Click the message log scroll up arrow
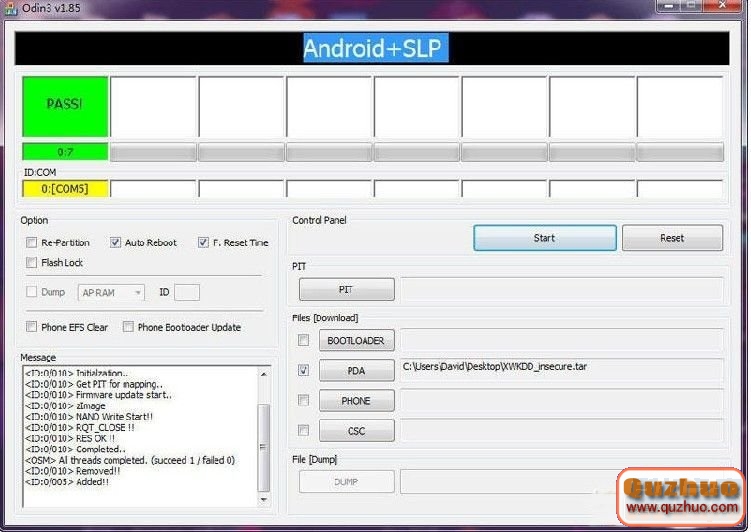The height and width of the screenshot is (532, 751). (264, 374)
